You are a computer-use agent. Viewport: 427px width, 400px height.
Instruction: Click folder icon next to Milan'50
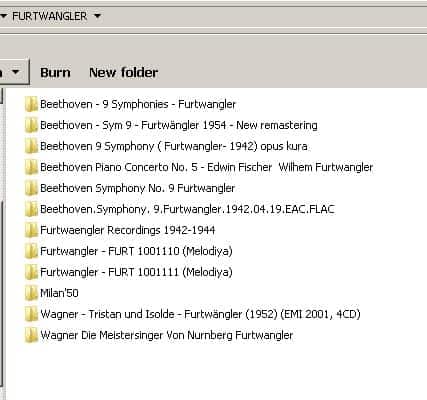tap(31, 293)
